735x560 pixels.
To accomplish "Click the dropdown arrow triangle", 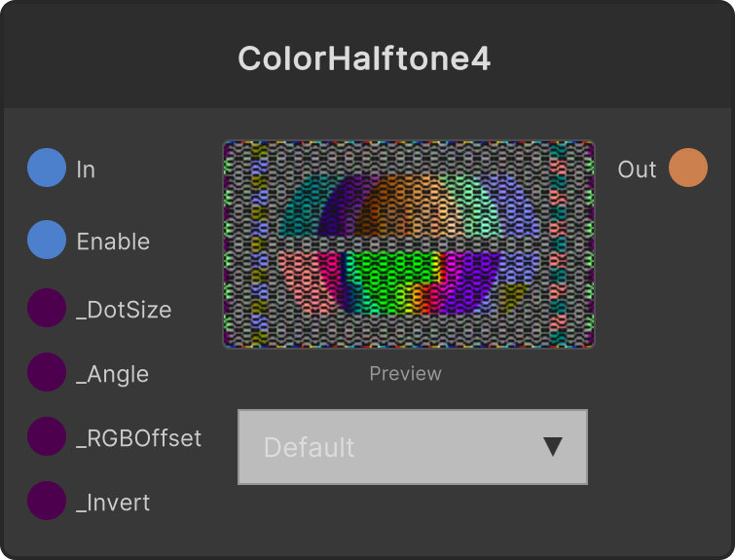I will (x=553, y=447).
